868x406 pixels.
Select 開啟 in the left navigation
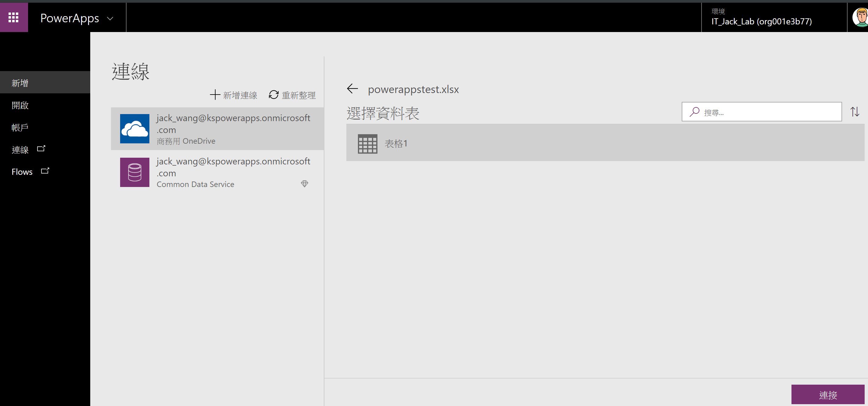(x=45, y=105)
